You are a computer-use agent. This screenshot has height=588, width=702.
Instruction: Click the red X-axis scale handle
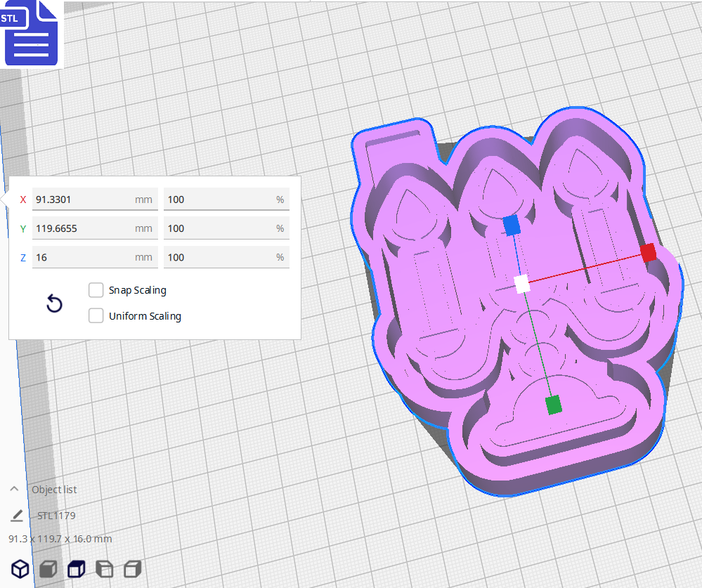649,254
